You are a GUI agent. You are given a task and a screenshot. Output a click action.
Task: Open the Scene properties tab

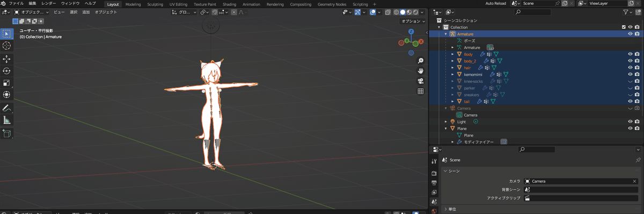coord(434,202)
